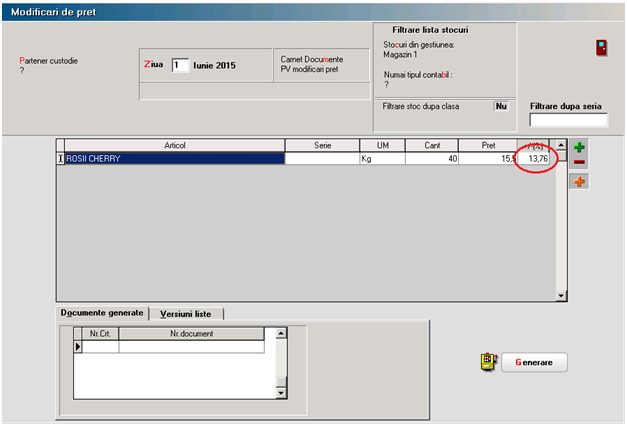Screen dimensions: 627x426
Task: Toggle 'Filtrare stoc dupa clasa' Nu option
Action: [x=501, y=105]
